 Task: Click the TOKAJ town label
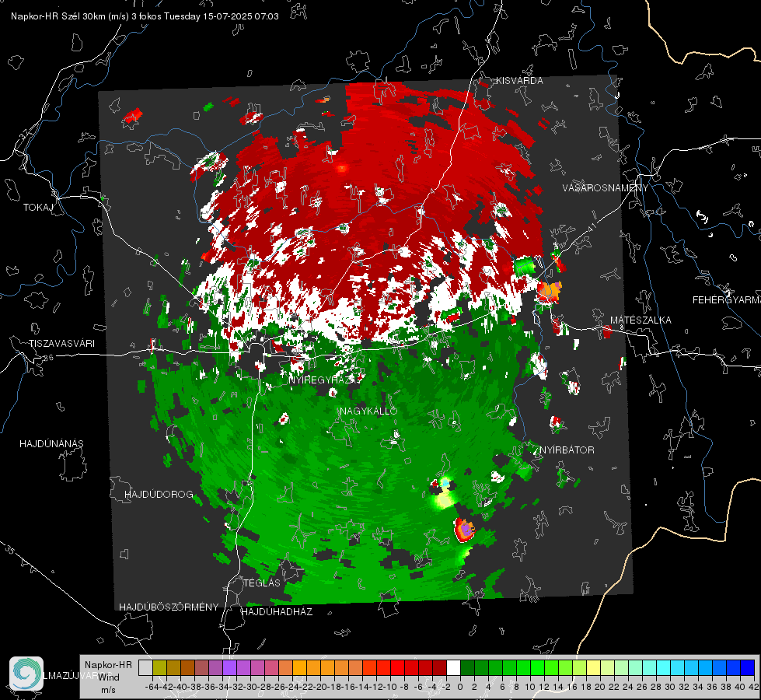point(38,208)
